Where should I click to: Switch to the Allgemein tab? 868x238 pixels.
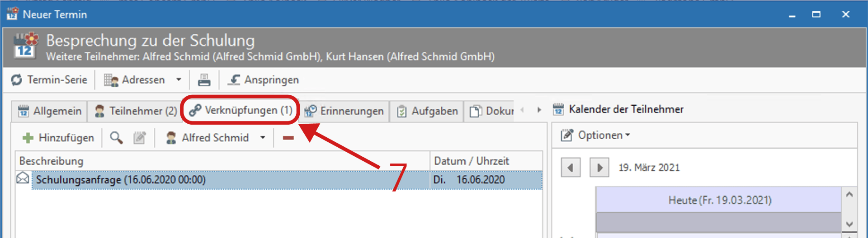50,111
